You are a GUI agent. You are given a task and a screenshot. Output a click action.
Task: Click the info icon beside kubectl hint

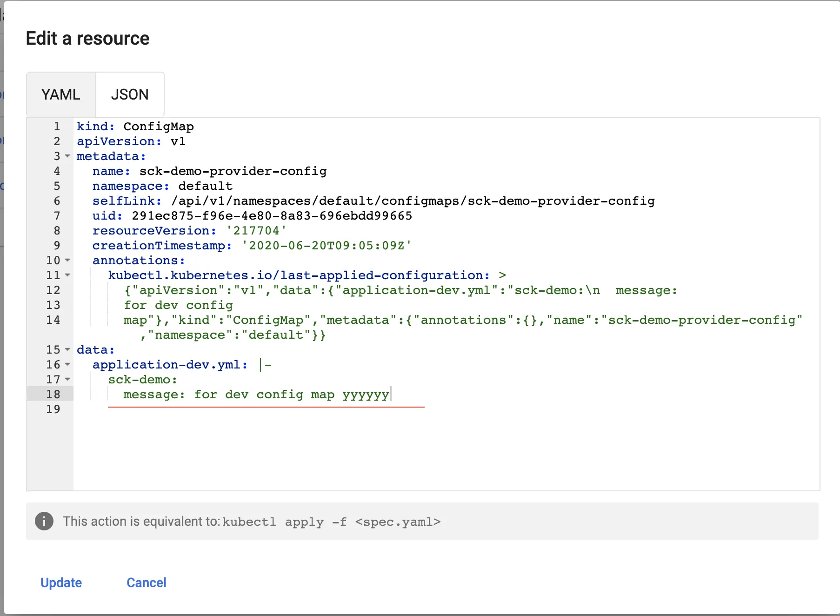coord(44,521)
